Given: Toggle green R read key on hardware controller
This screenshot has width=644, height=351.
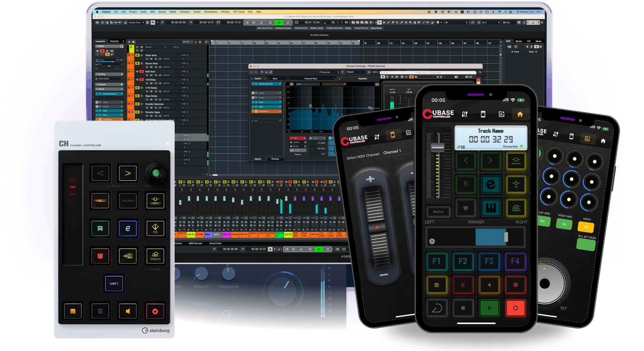Looking at the screenshot, I should tap(100, 228).
